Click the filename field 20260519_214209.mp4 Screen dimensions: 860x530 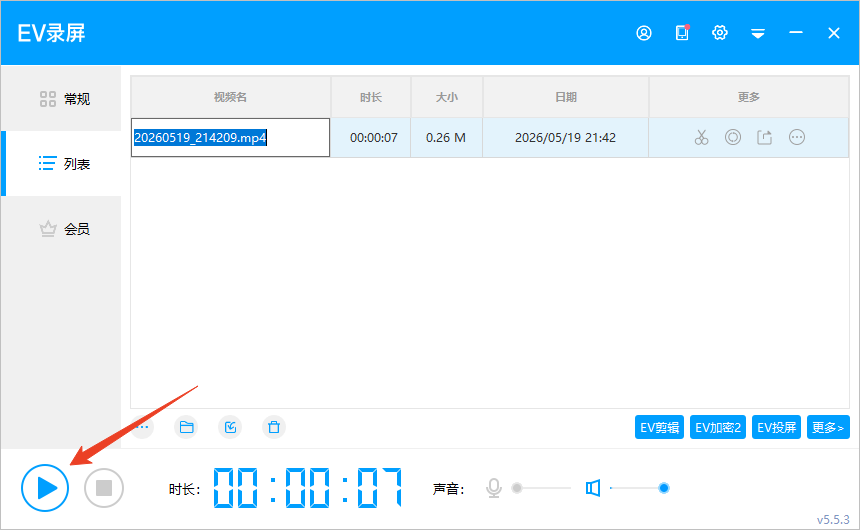point(230,137)
